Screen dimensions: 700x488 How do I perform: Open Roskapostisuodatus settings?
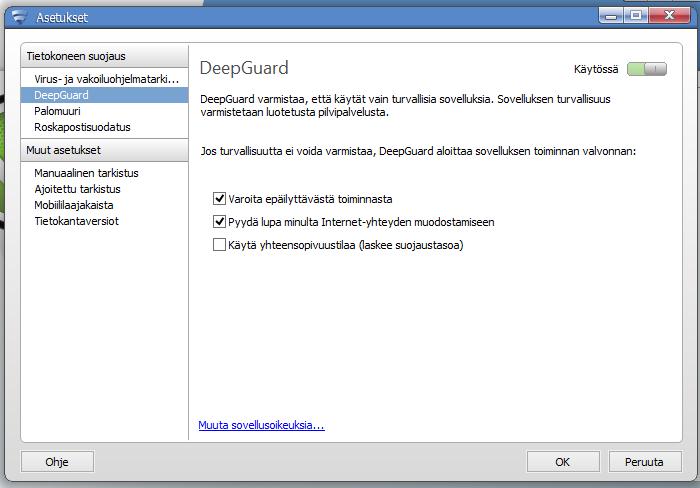104,127
